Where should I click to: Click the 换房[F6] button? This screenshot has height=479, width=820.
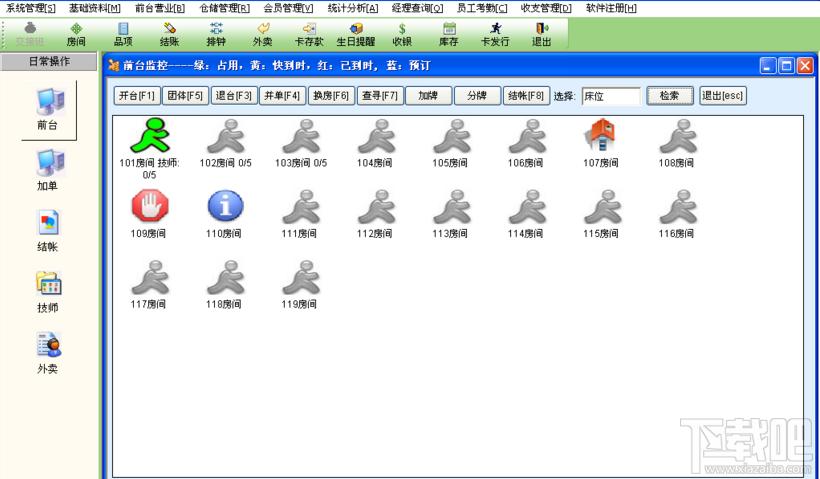point(332,96)
